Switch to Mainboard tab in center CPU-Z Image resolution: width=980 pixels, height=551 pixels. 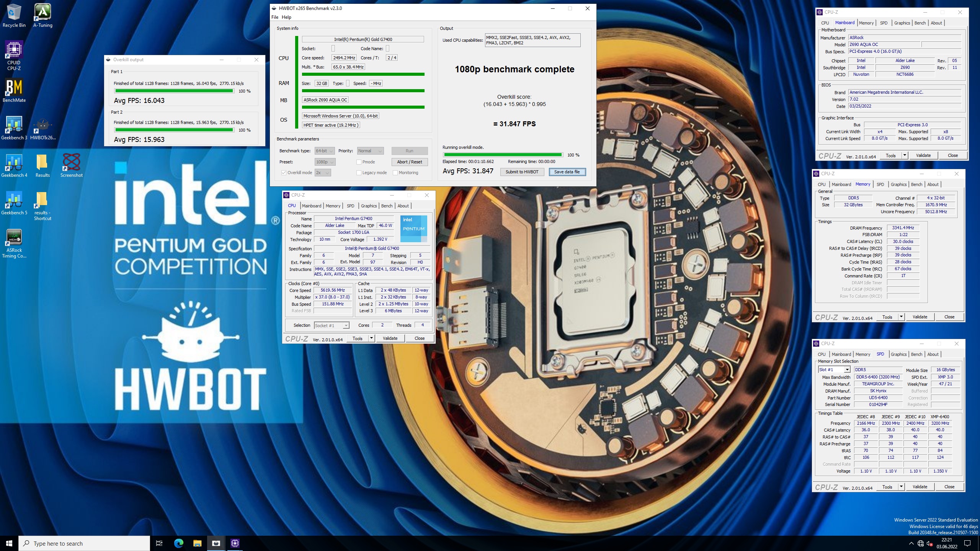(312, 206)
